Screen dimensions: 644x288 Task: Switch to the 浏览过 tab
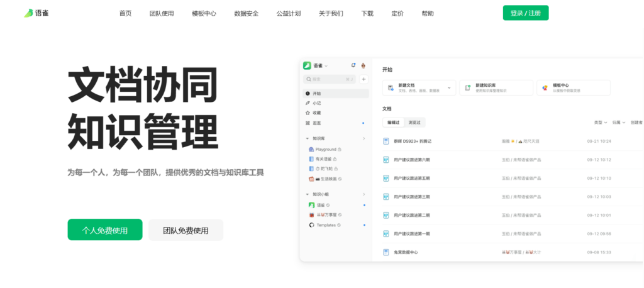click(414, 122)
